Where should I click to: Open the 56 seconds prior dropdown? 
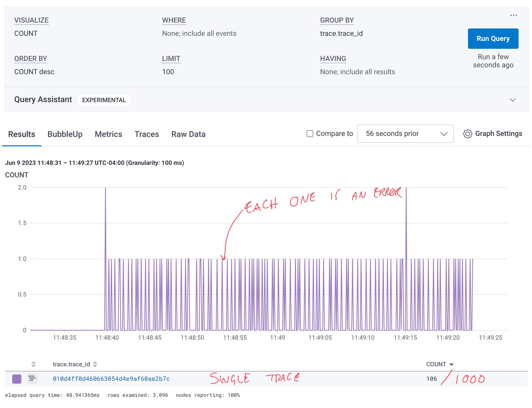click(405, 134)
